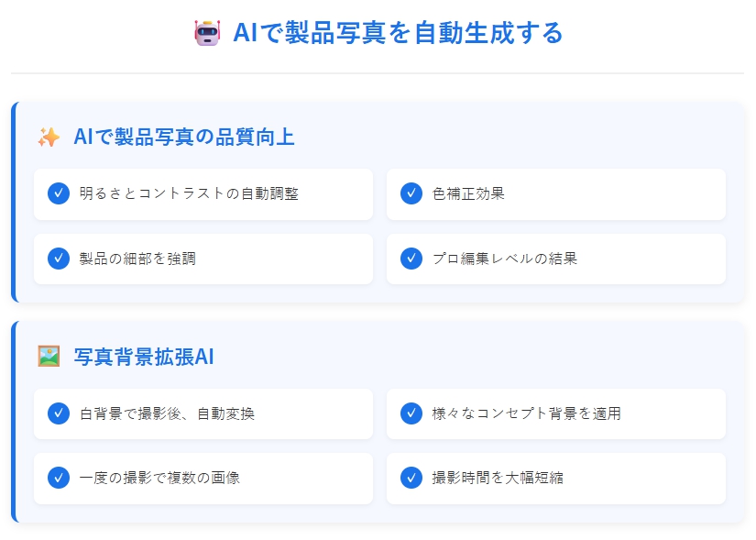Open the プロ編集レベルの結果 item

556,259
